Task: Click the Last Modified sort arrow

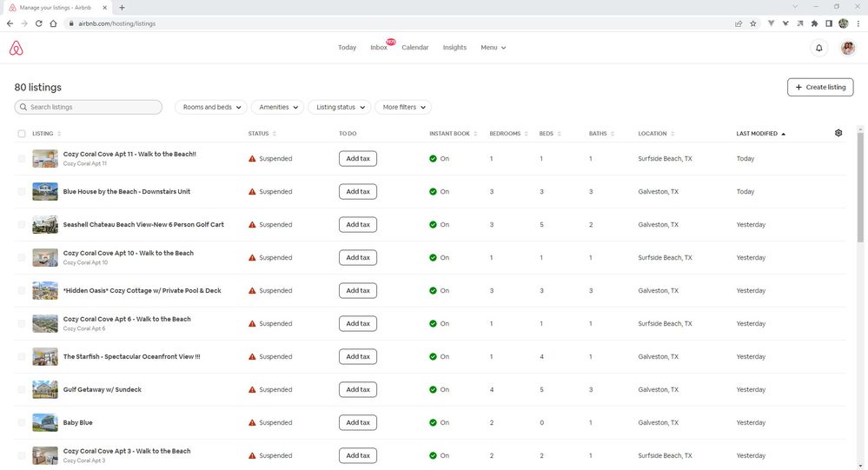Action: (x=783, y=134)
